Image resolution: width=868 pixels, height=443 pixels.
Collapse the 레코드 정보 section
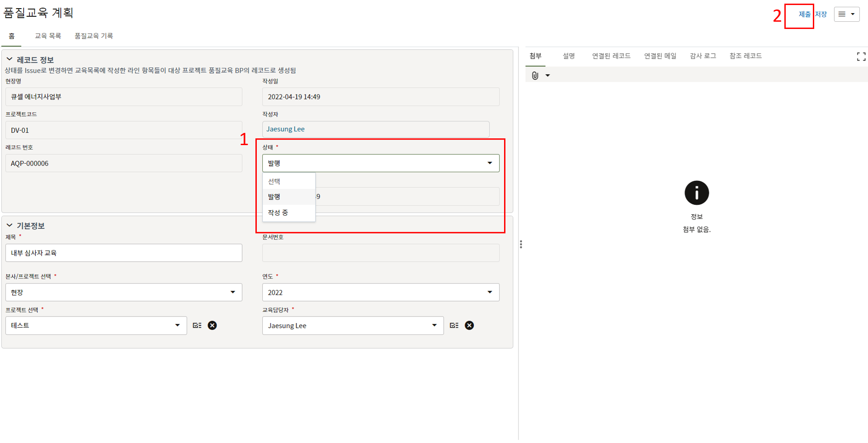click(x=9, y=60)
